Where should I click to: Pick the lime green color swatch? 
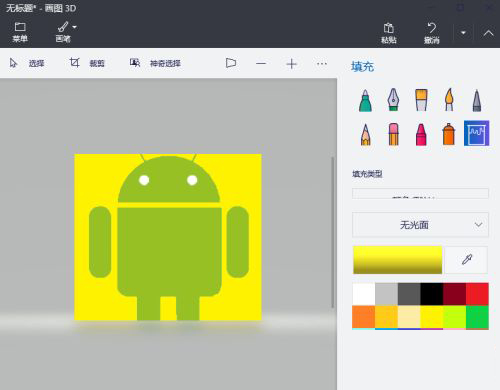[454, 317]
